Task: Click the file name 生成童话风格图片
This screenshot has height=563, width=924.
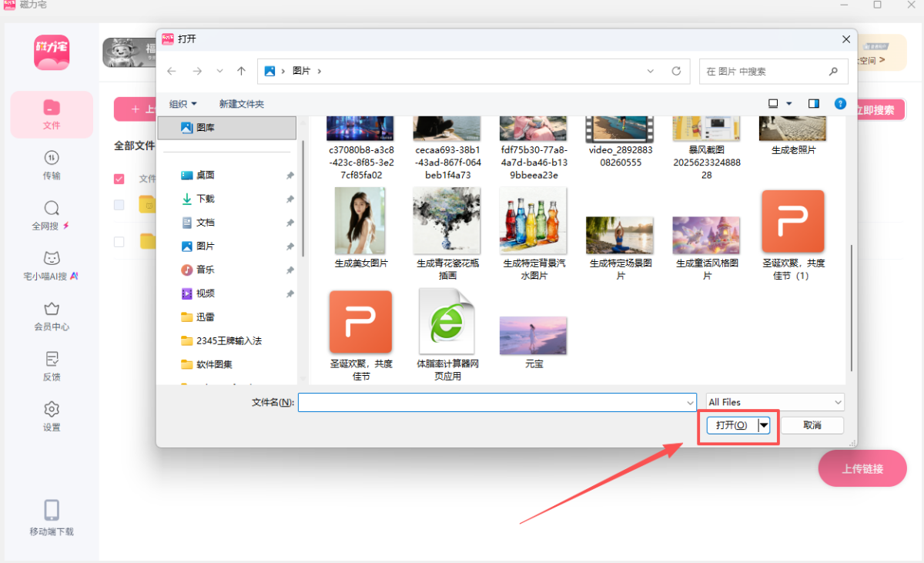Action: [x=707, y=269]
